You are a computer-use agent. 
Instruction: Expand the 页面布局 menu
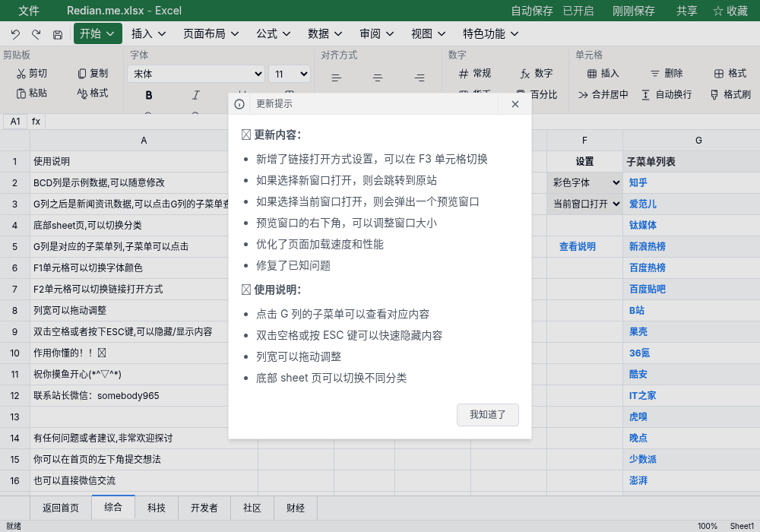pos(211,33)
